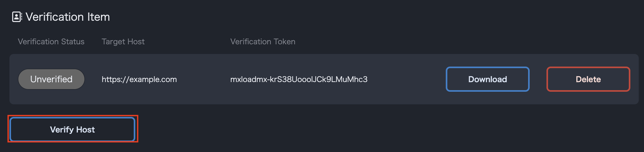Screen dimensions: 644x152
Task: Click the word "Token" in the column header
Action: tap(284, 41)
